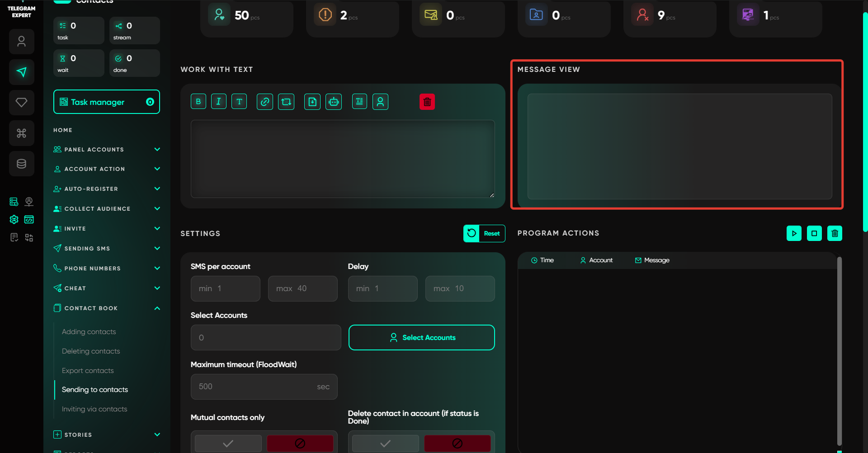Go to Export contacts

[x=88, y=371]
